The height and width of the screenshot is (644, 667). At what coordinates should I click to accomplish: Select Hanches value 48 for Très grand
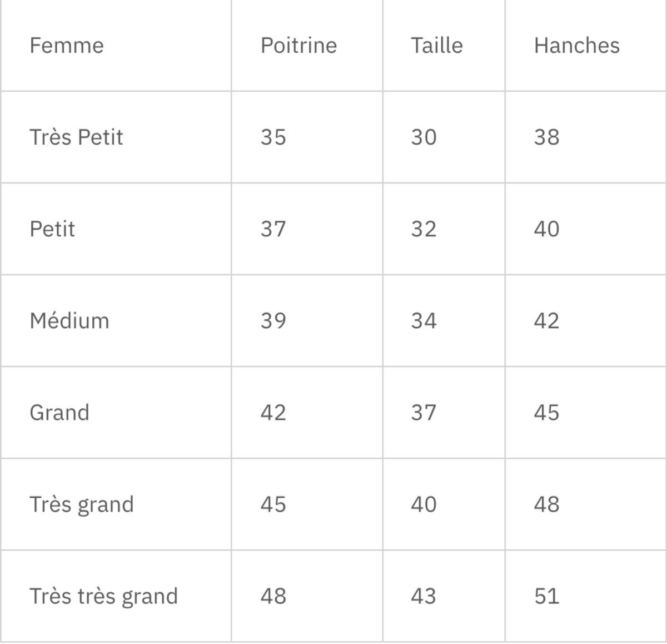[546, 504]
